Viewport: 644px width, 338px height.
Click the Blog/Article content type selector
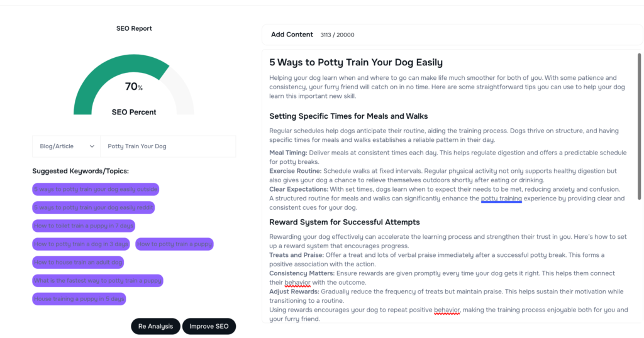coord(66,146)
